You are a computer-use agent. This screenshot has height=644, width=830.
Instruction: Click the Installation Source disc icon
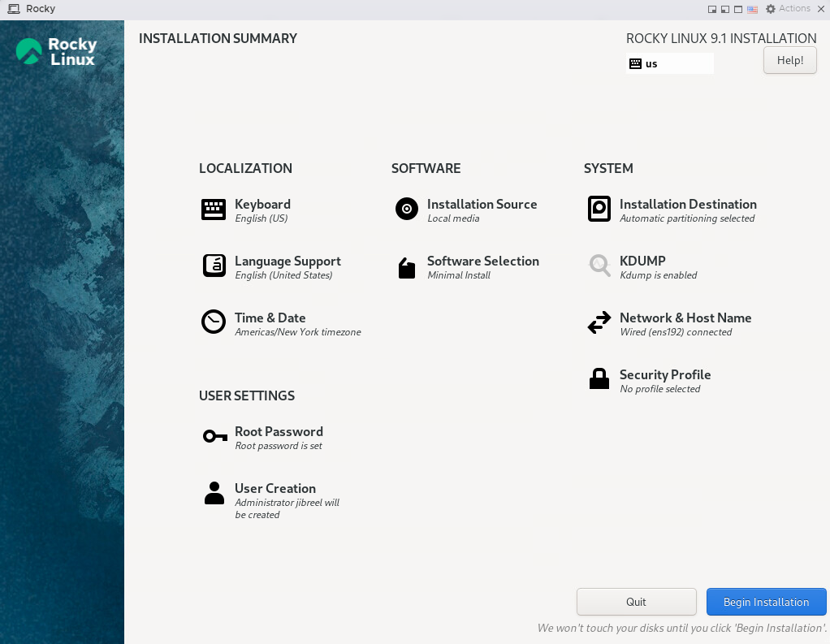407,209
